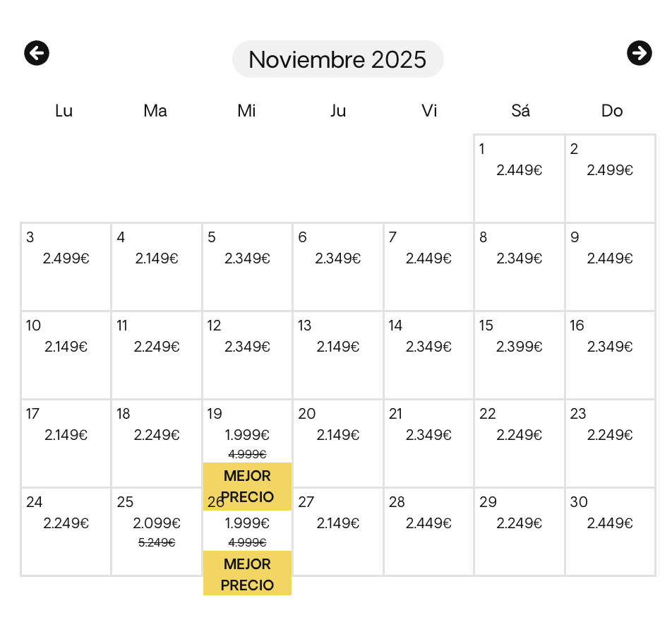Go to previous month with left arrow
The image size is (672, 620).
(37, 53)
